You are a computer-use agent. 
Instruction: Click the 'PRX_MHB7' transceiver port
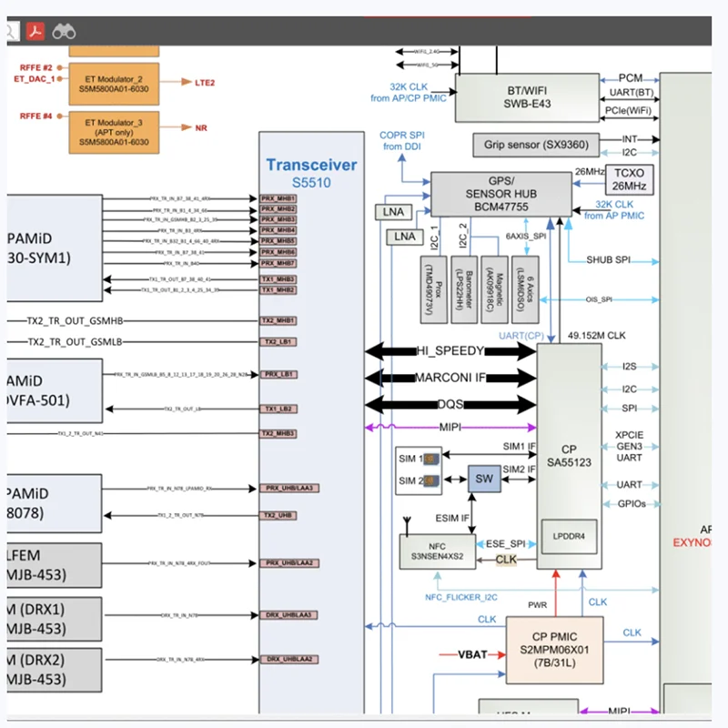(278, 263)
